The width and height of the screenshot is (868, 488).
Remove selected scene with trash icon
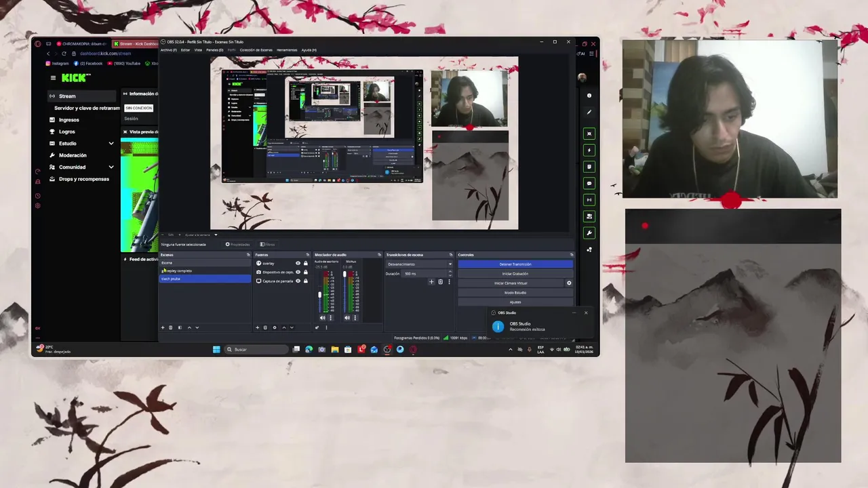170,327
